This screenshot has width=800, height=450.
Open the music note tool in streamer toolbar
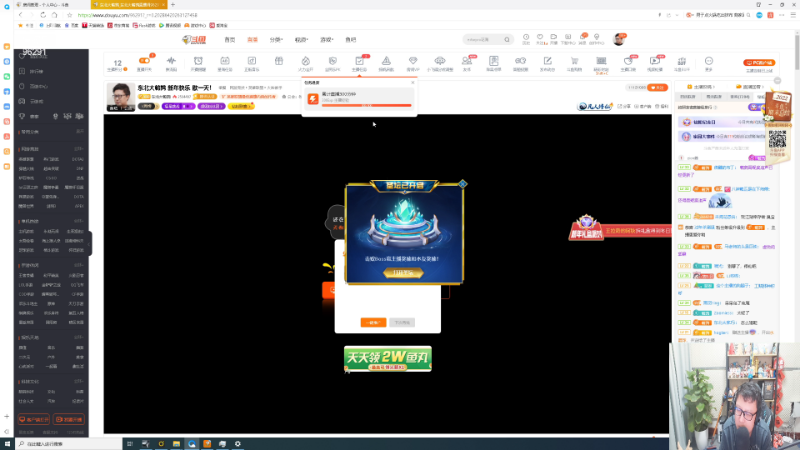pyautogui.click(x=252, y=61)
